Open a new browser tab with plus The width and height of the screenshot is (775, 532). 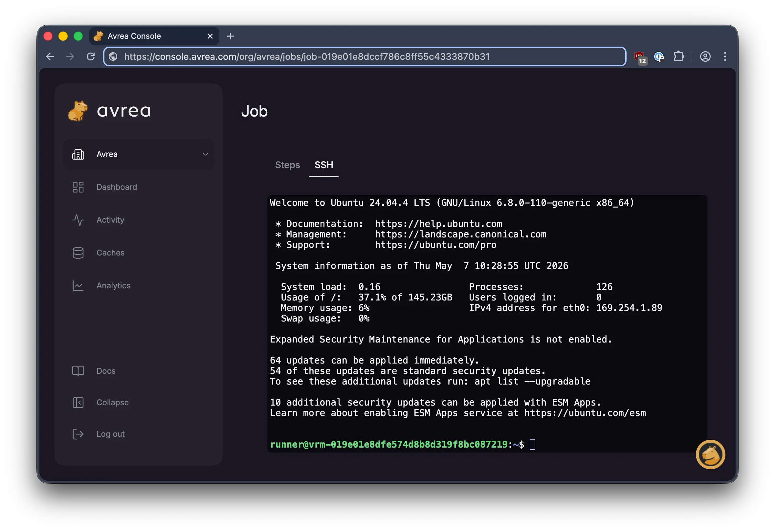[x=231, y=36]
